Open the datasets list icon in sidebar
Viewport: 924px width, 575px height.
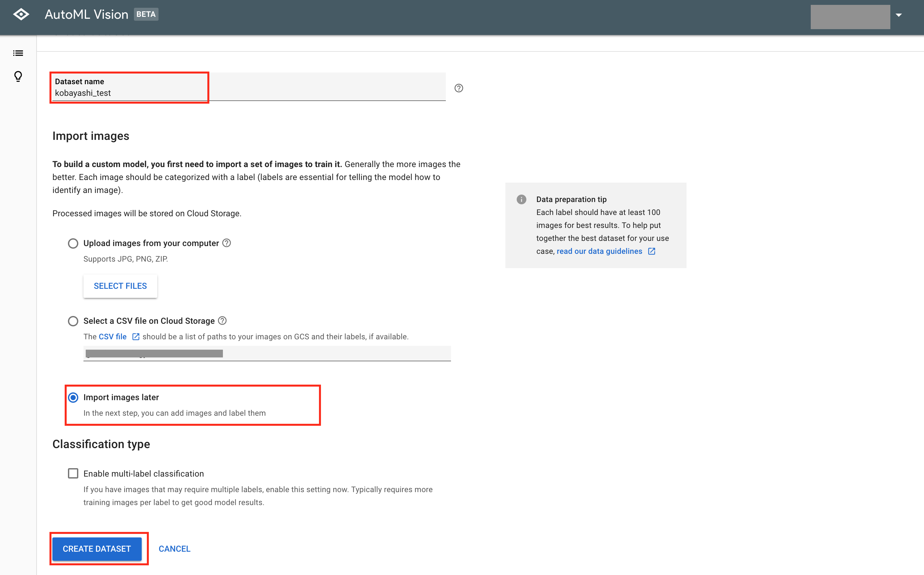click(18, 53)
